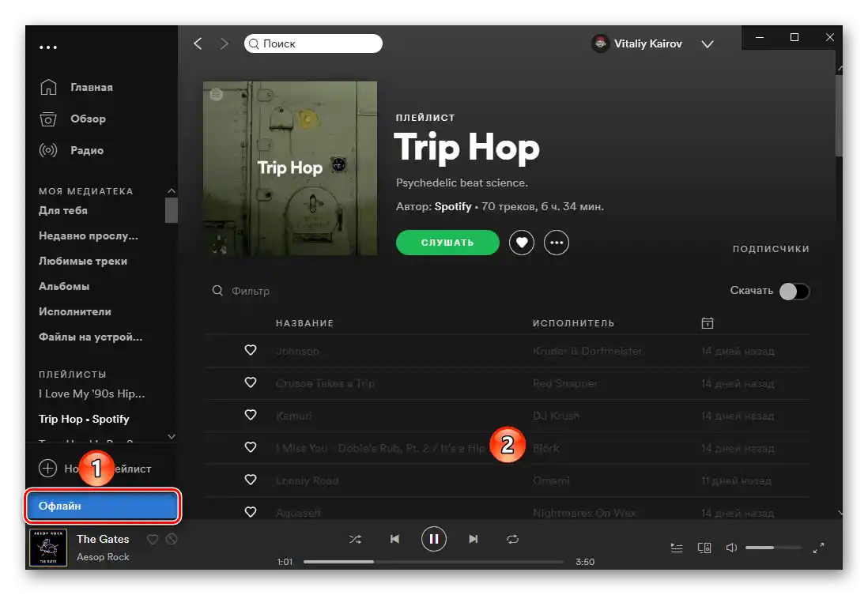Enable shuffle playback
This screenshot has height=595, width=868.
(355, 539)
